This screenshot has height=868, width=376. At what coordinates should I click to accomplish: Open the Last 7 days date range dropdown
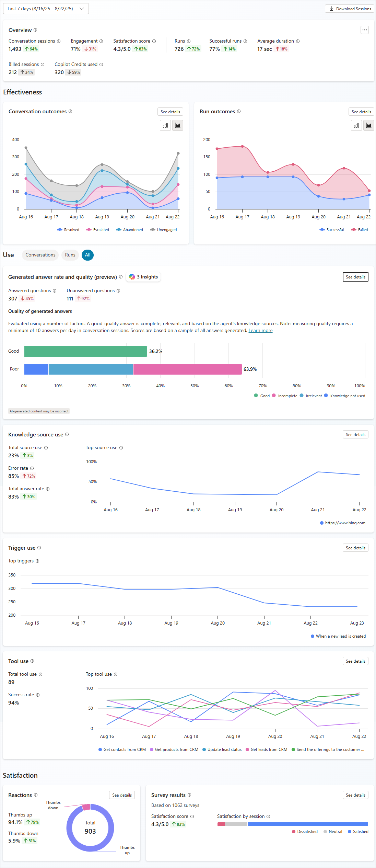tap(46, 9)
